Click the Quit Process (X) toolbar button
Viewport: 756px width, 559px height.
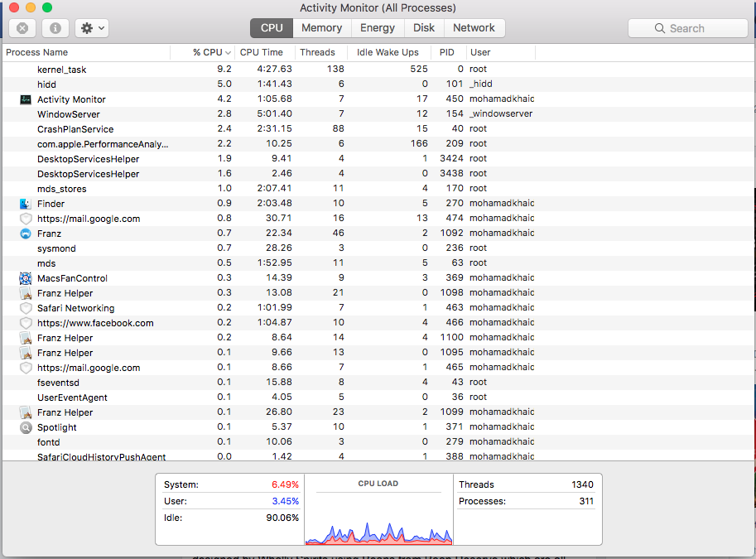[22, 28]
